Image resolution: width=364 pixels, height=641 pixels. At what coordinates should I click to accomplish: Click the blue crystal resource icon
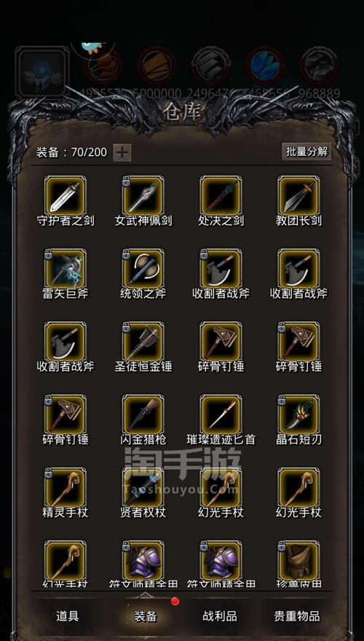[x=265, y=66]
